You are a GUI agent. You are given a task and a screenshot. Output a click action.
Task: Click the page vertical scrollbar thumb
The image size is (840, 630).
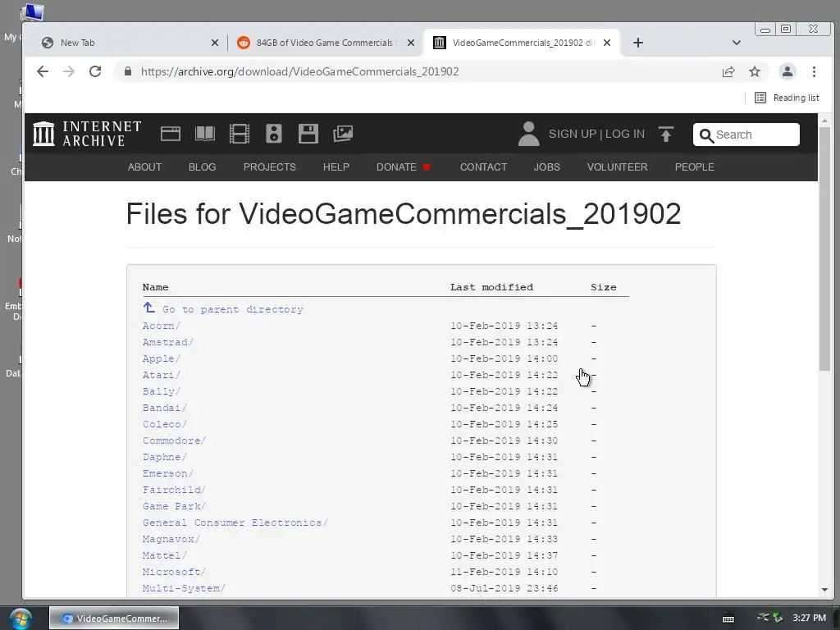pyautogui.click(x=824, y=248)
